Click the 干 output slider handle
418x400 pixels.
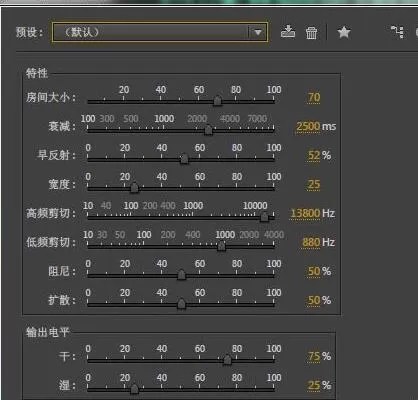click(227, 360)
